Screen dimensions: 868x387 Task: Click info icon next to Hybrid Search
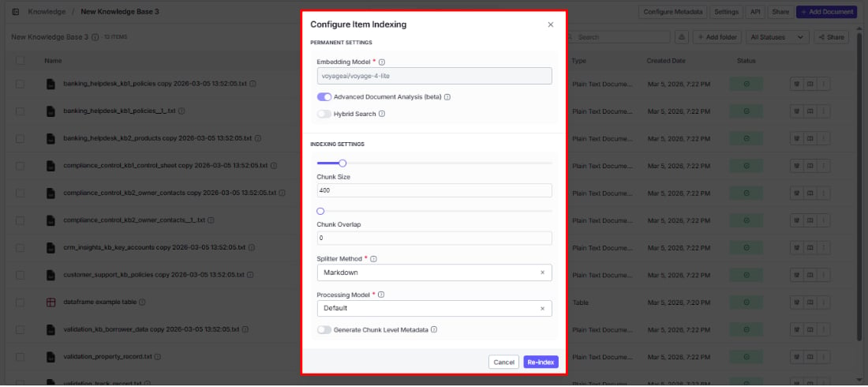pyautogui.click(x=382, y=114)
